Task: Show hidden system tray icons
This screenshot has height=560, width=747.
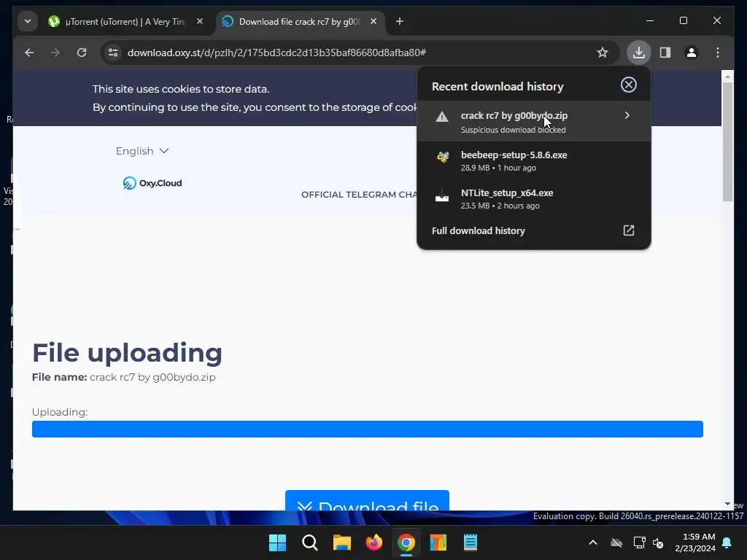Action: (x=593, y=542)
